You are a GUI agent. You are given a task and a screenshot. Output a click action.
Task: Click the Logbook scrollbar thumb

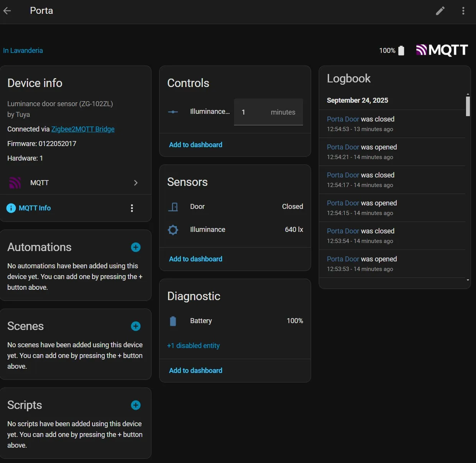pyautogui.click(x=468, y=106)
